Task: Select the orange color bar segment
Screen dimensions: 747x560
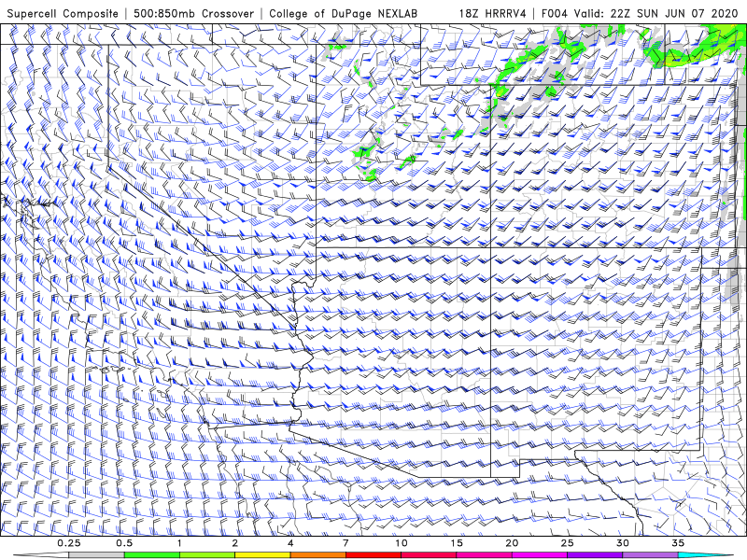Action: pyautogui.click(x=318, y=555)
